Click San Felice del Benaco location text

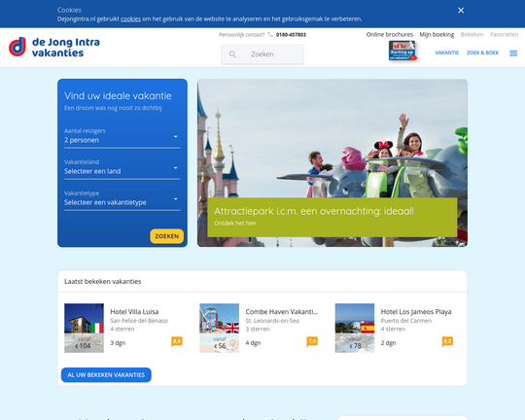point(139,321)
